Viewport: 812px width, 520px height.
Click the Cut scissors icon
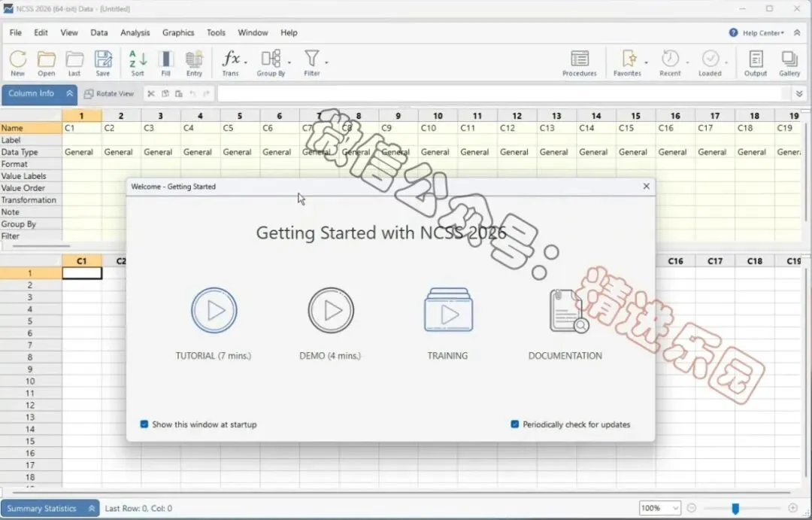151,94
